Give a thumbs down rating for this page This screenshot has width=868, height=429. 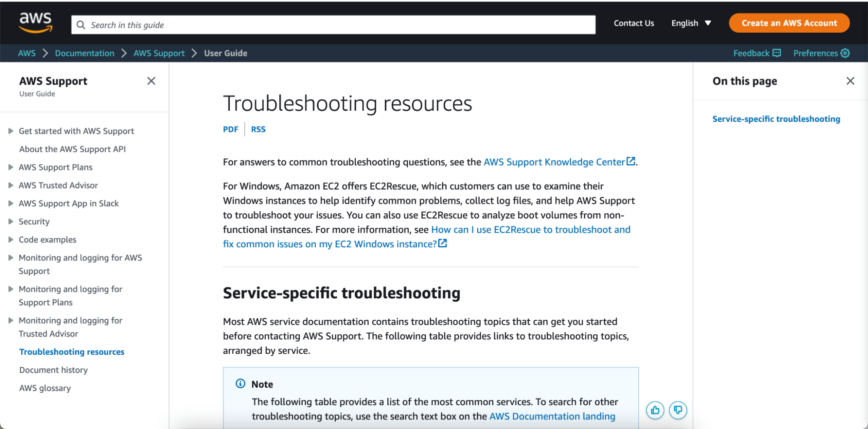pyautogui.click(x=678, y=410)
